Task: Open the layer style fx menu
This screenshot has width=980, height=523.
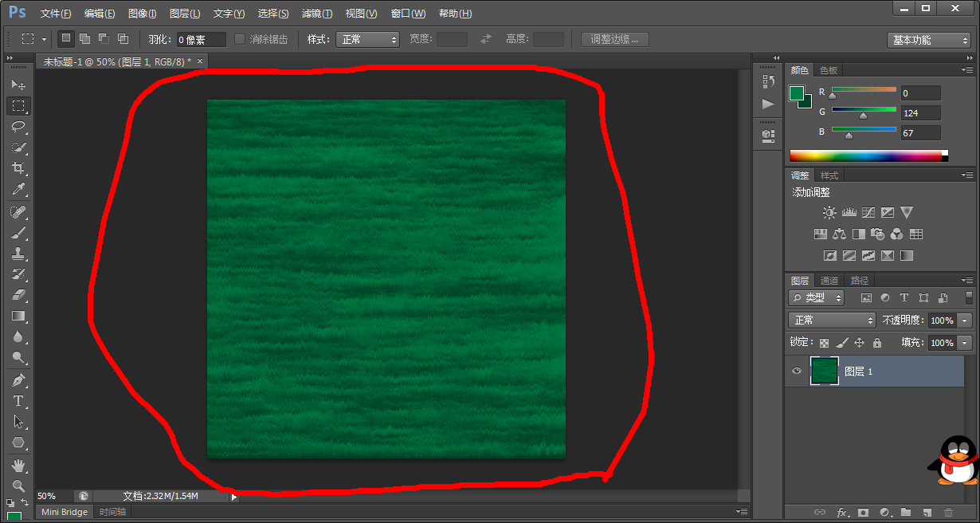Action: coord(841,512)
